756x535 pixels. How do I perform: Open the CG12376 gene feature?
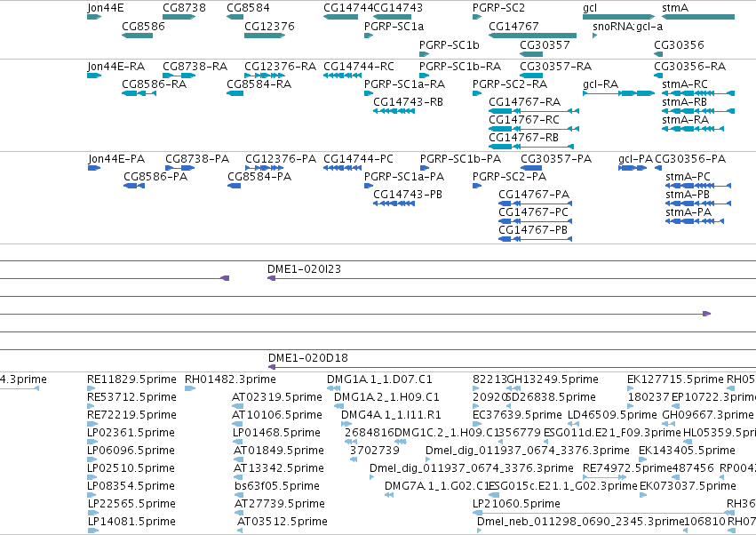pyautogui.click(x=265, y=36)
